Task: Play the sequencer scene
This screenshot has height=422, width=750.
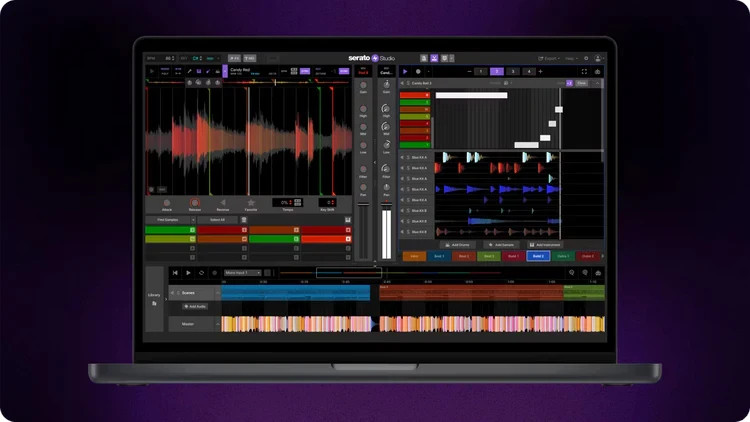Action: click(405, 71)
